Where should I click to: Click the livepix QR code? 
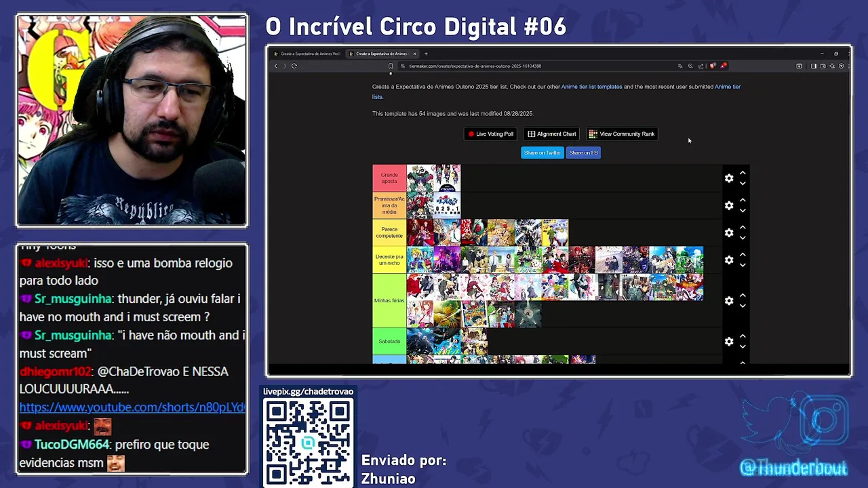pos(309,442)
